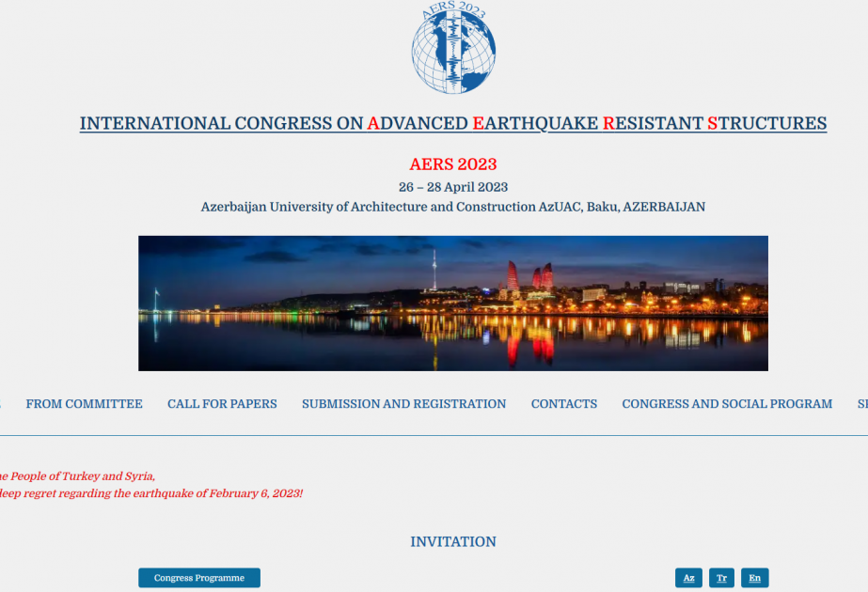Open the From Committee menu item

[84, 404]
